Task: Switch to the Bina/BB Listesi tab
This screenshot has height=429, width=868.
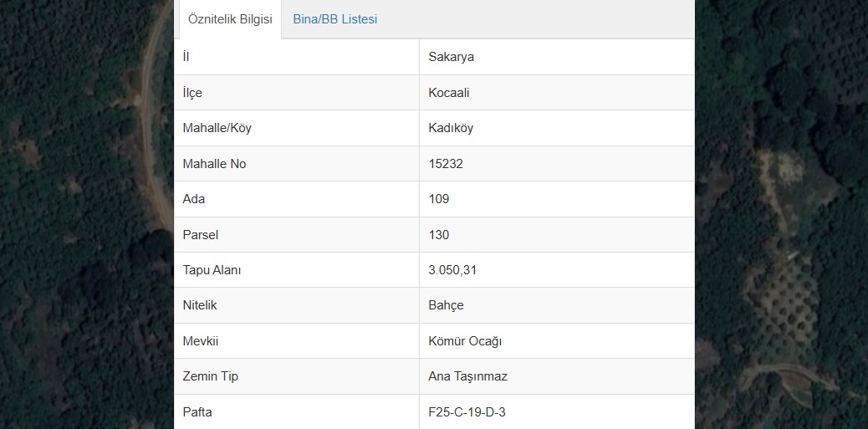Action: click(x=335, y=19)
